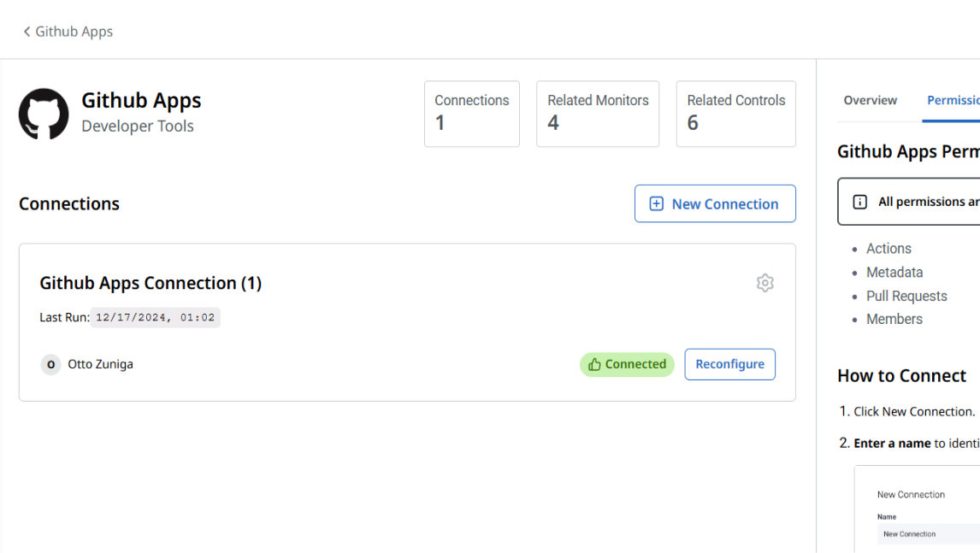Click Otto Zuniga's avatar
The height and width of the screenshot is (553, 980).
click(50, 364)
